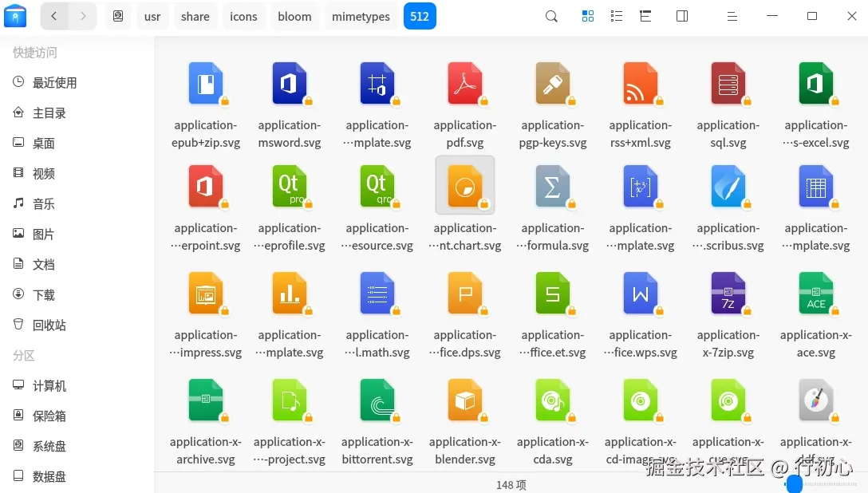Viewport: 868px width, 493px height.
Task: Select the application-sql.svg database icon
Action: pos(728,84)
